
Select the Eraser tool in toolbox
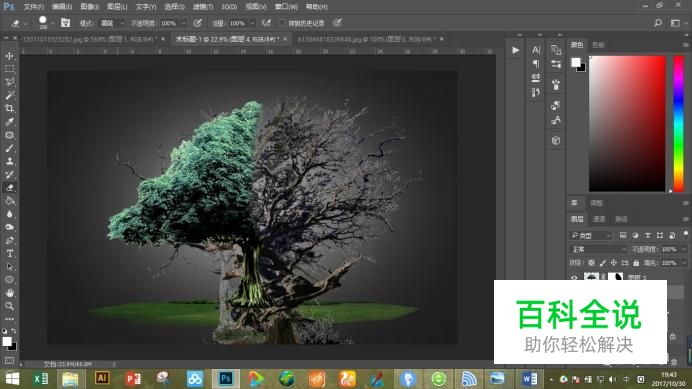point(9,188)
